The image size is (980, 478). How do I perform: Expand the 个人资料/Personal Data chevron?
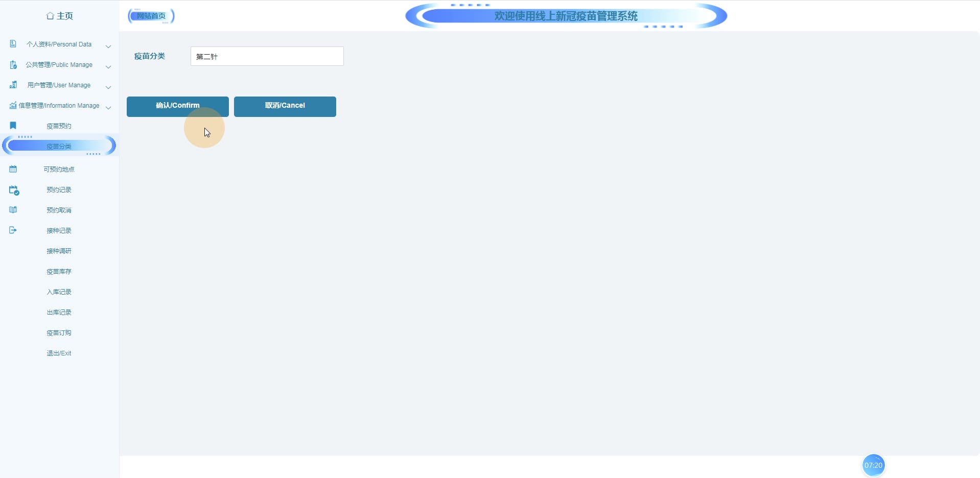pyautogui.click(x=108, y=46)
